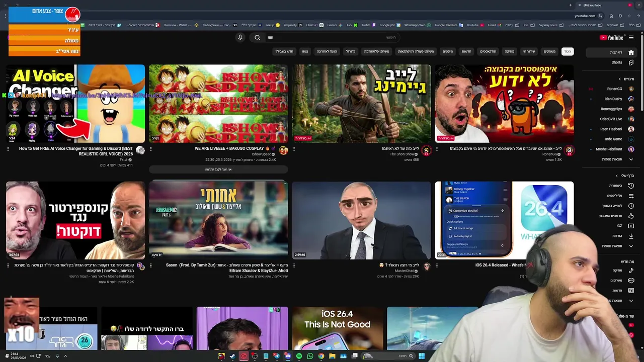
Task: Click the magnifier search button
Action: pyautogui.click(x=257, y=37)
